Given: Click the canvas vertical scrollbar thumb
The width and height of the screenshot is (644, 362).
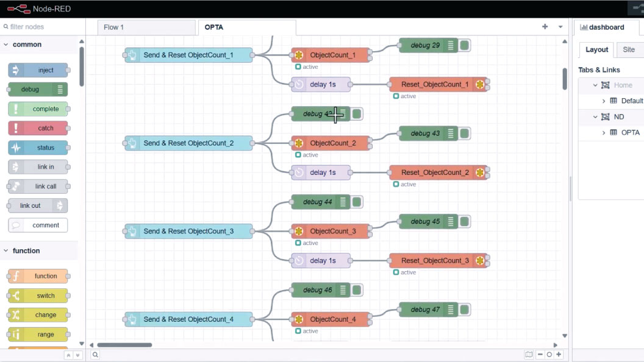Looking at the screenshot, I should pyautogui.click(x=565, y=79).
